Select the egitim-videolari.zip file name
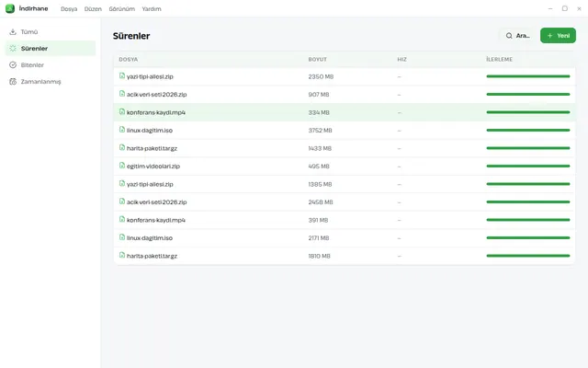 153,167
